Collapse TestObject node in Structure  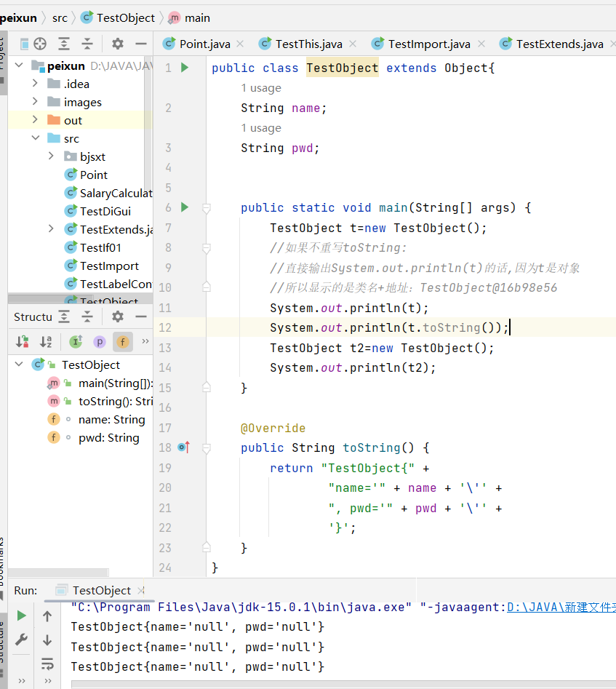(x=19, y=365)
